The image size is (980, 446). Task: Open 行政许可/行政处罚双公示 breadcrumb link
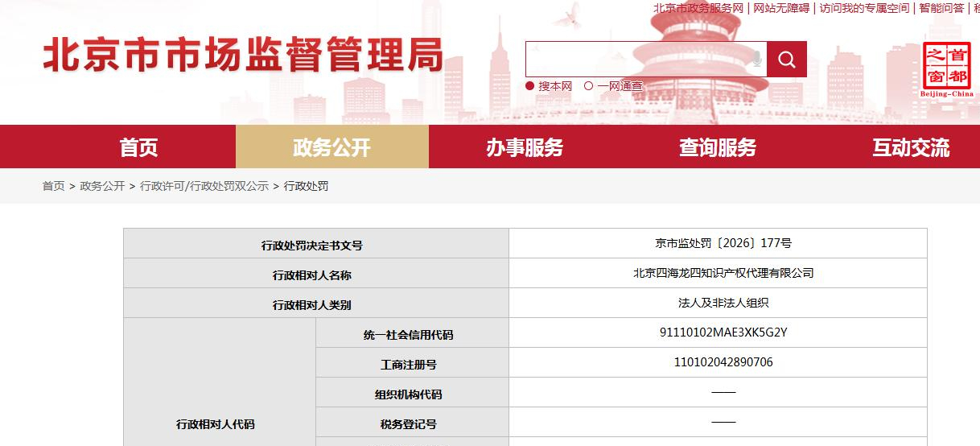click(204, 186)
